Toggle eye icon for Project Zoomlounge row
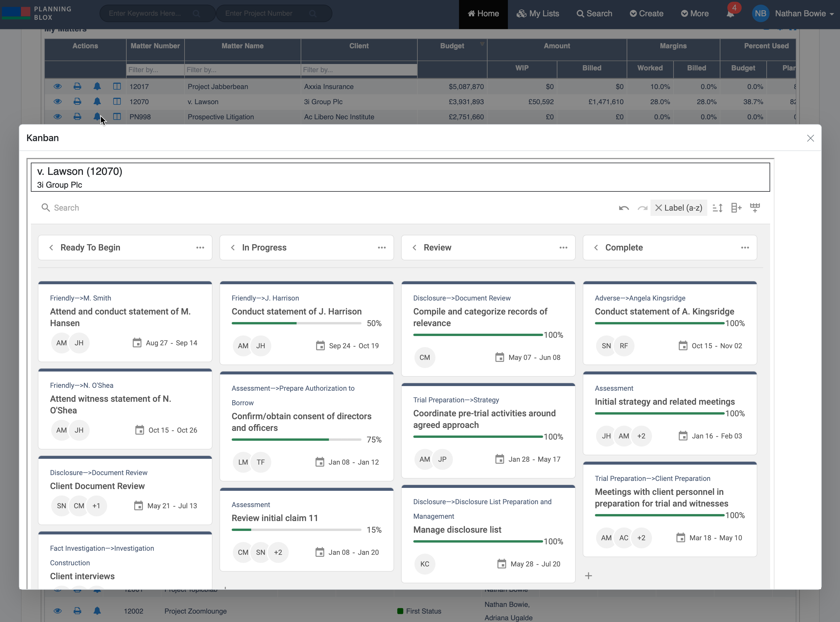The height and width of the screenshot is (622, 840). coord(57,611)
